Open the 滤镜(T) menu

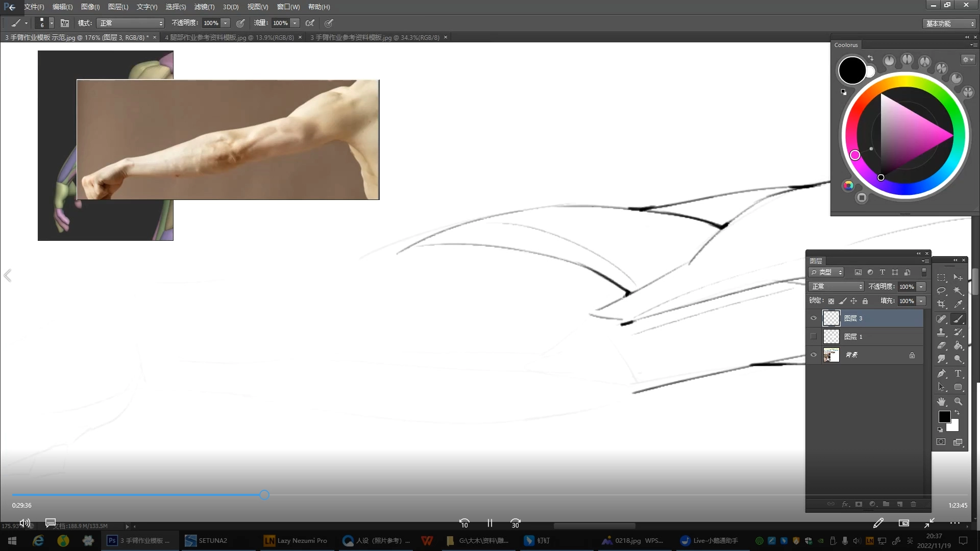(x=204, y=7)
